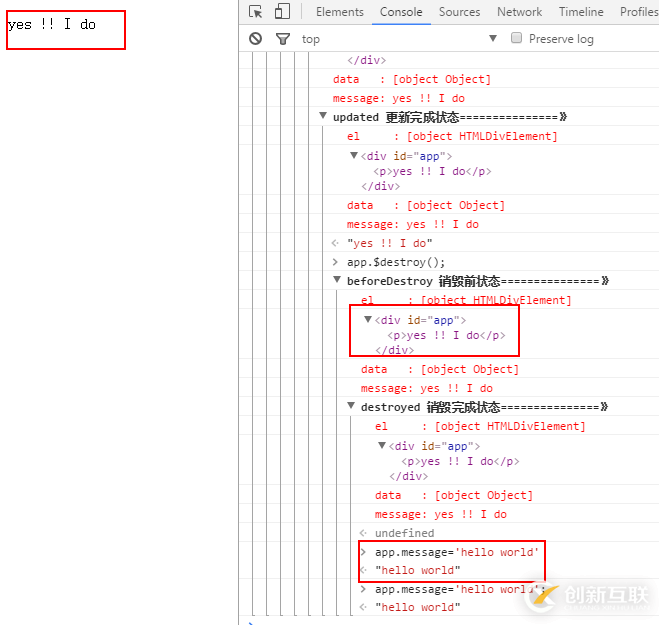Open the Network tab
The image size is (659, 625).
tap(519, 12)
